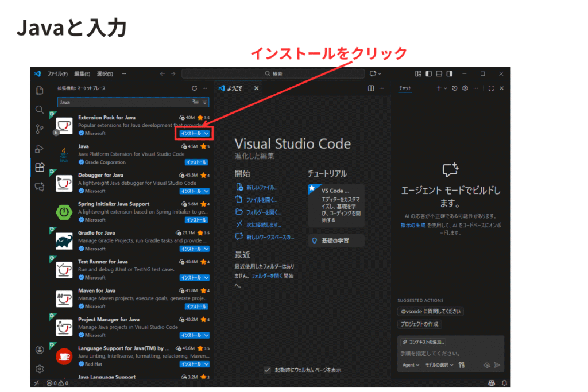
Task: Click the filter extensions funnel icon
Action: [x=204, y=102]
